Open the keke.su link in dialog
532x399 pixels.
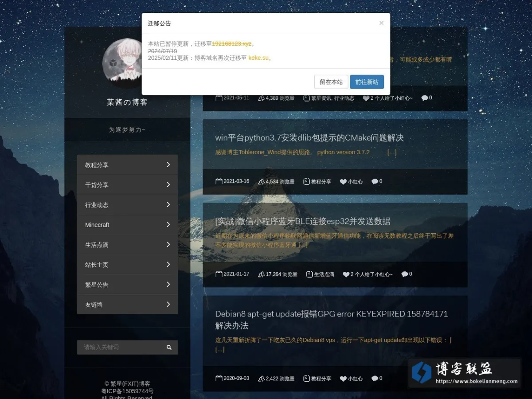[x=258, y=58]
